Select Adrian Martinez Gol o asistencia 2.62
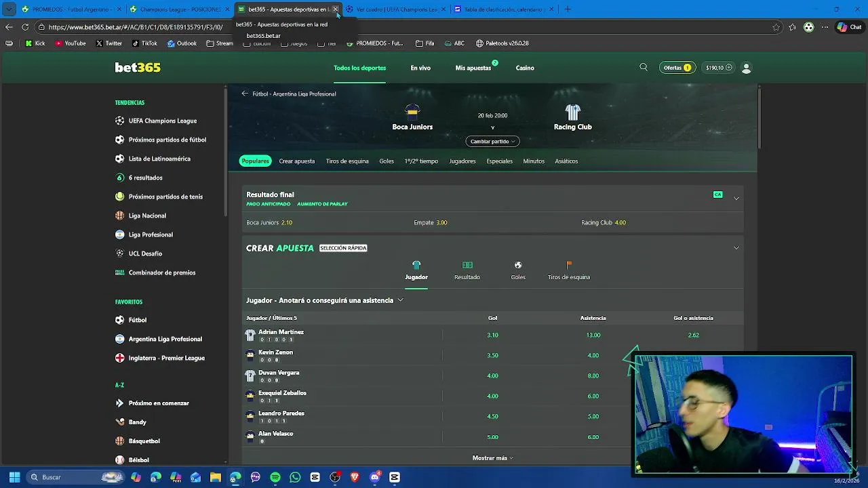Image resolution: width=868 pixels, height=488 pixels. pyautogui.click(x=693, y=335)
